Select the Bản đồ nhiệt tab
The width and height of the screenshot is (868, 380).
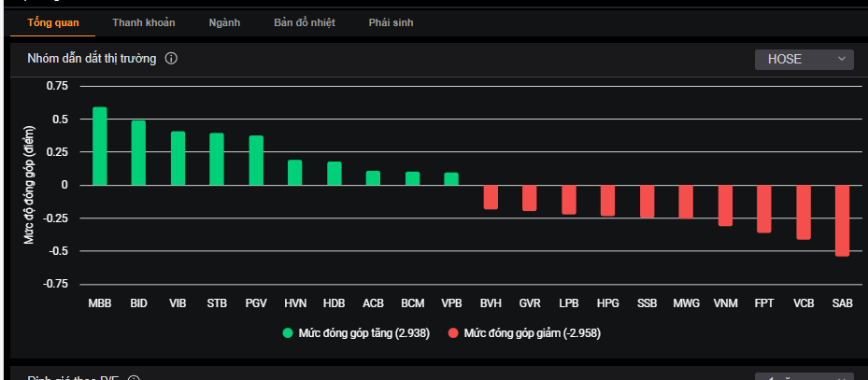click(x=304, y=22)
